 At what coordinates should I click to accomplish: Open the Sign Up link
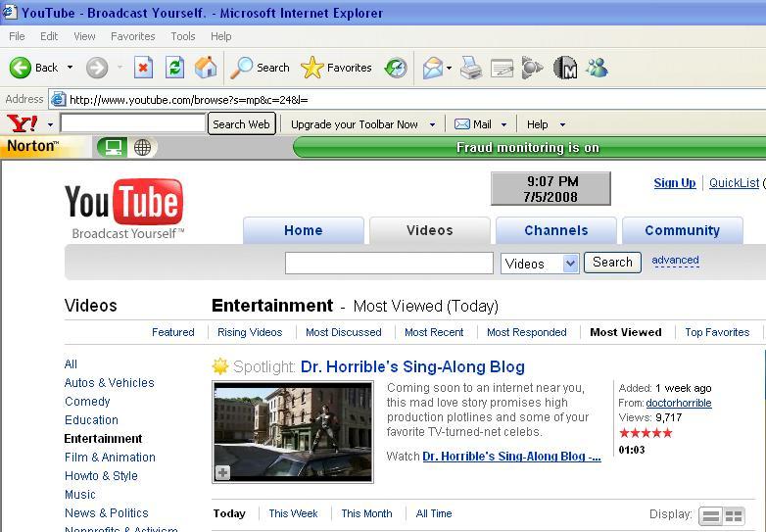674,182
